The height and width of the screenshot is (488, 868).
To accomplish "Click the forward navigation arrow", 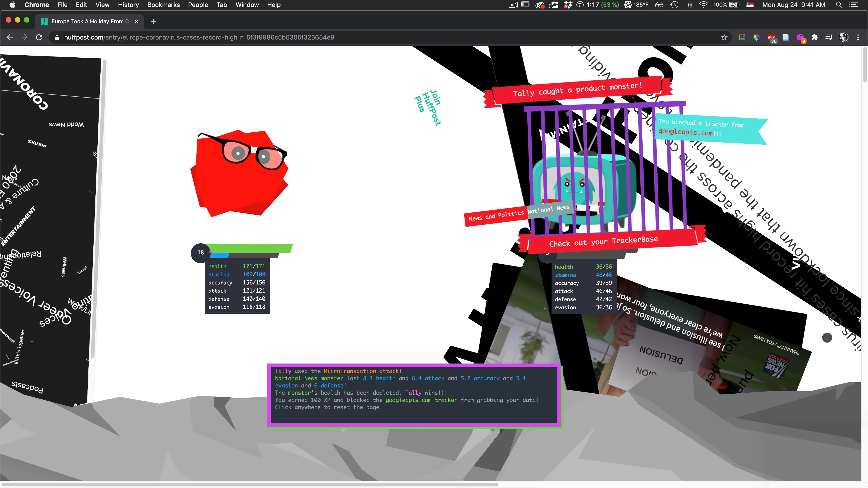I will [x=24, y=37].
